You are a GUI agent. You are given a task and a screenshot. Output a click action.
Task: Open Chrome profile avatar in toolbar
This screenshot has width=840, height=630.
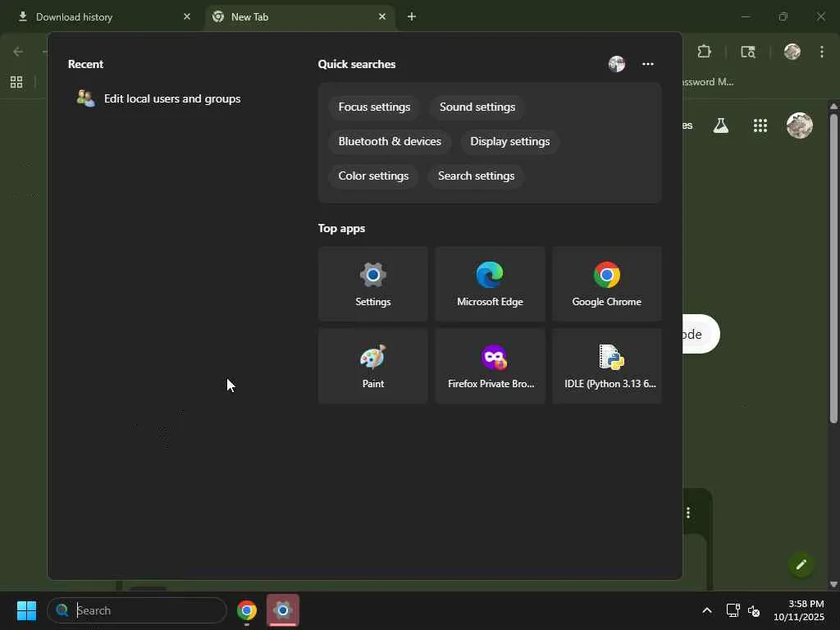(792, 52)
